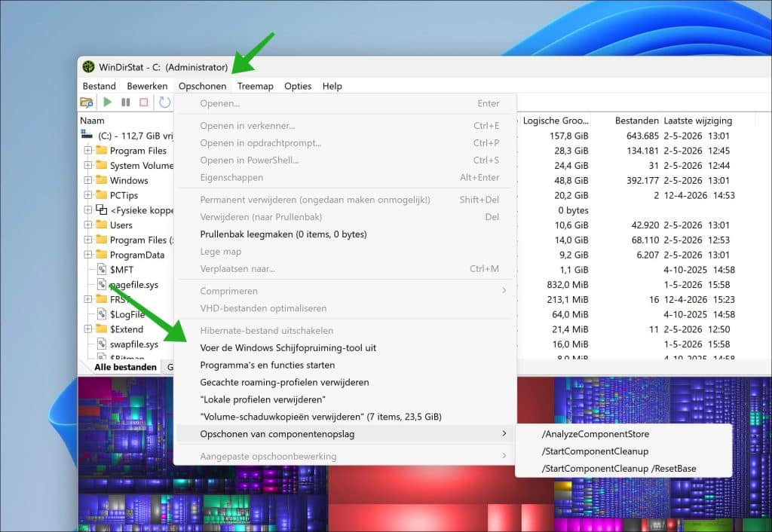Click the green resume scan play icon
The image size is (772, 532).
pyautogui.click(x=107, y=102)
